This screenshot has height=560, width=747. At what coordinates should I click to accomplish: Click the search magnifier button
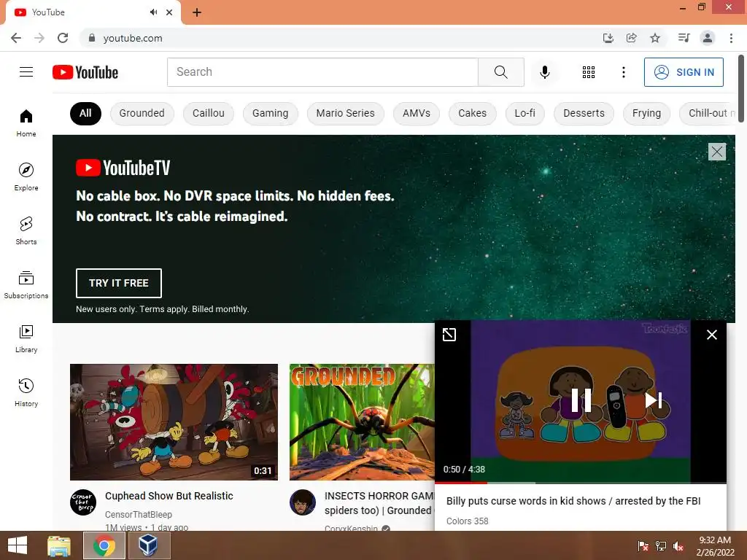pos(500,72)
